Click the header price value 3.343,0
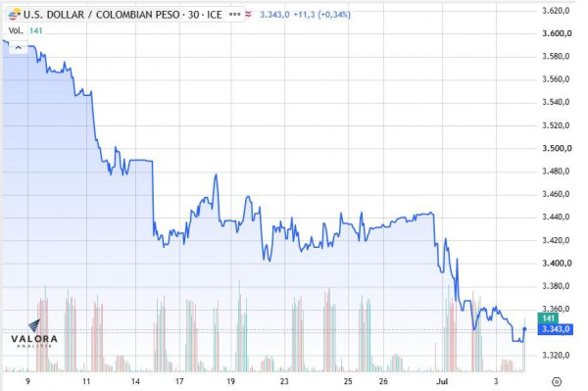Image resolution: width=588 pixels, height=391 pixels. click(274, 15)
